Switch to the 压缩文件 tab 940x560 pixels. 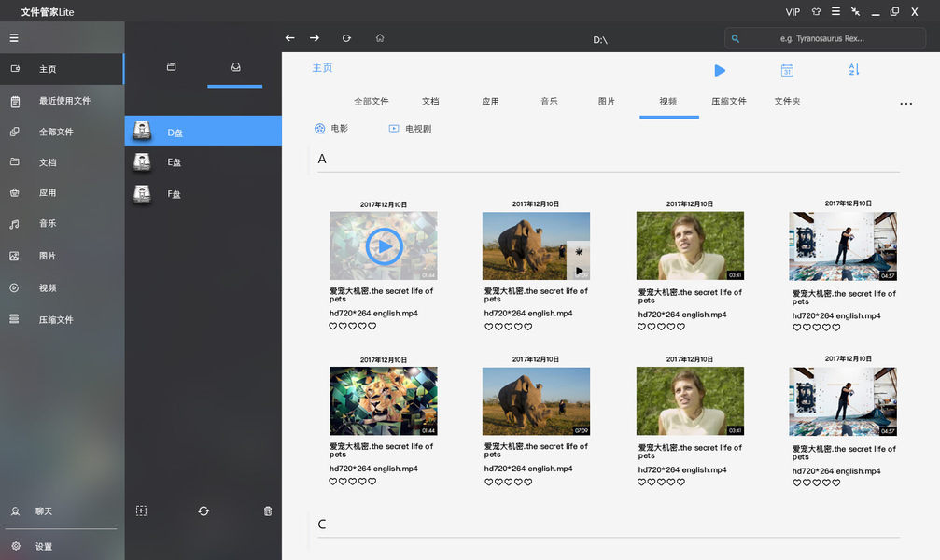click(x=729, y=102)
